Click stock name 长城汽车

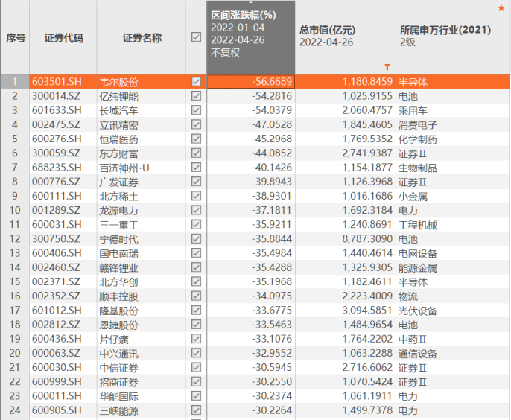(x=119, y=110)
